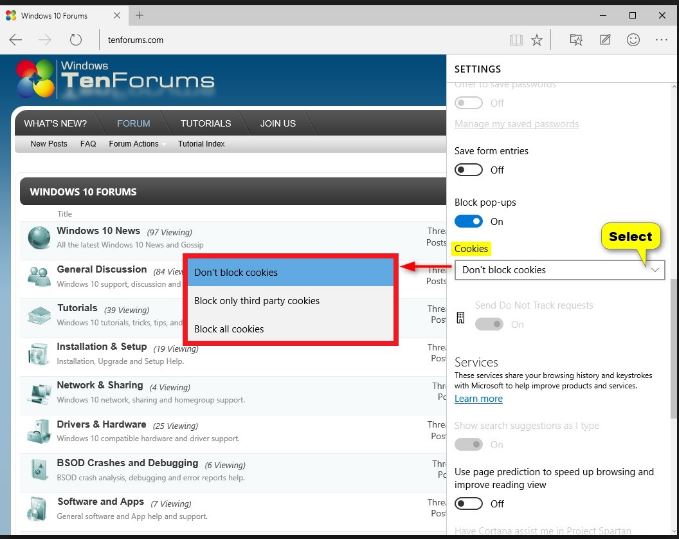Click the Windows 10 News globe icon
679x539 pixels.
point(39,238)
